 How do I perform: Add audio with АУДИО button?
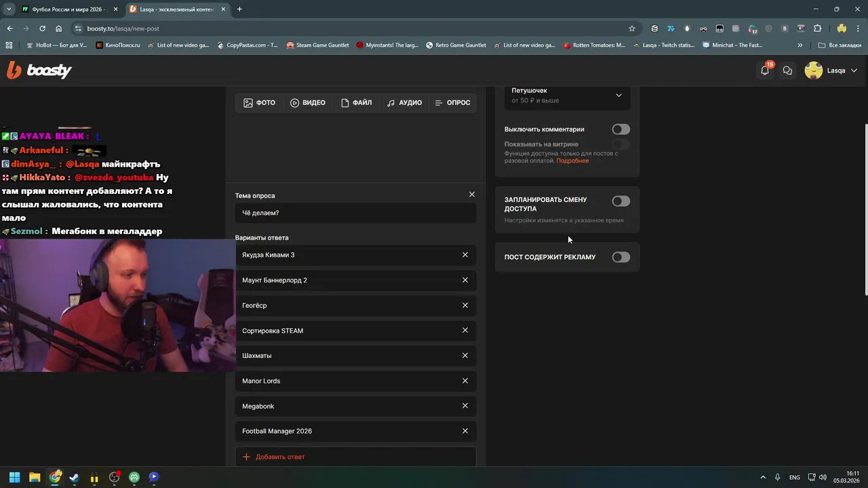coord(404,103)
